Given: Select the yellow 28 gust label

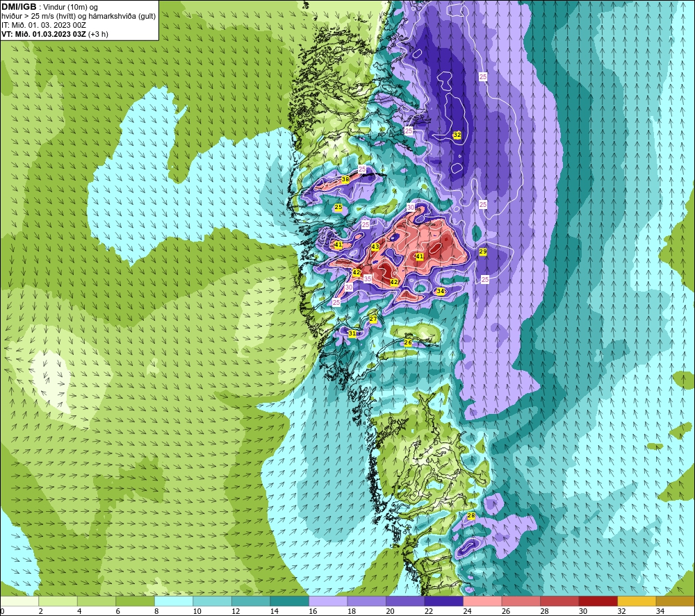Looking at the screenshot, I should [471, 515].
